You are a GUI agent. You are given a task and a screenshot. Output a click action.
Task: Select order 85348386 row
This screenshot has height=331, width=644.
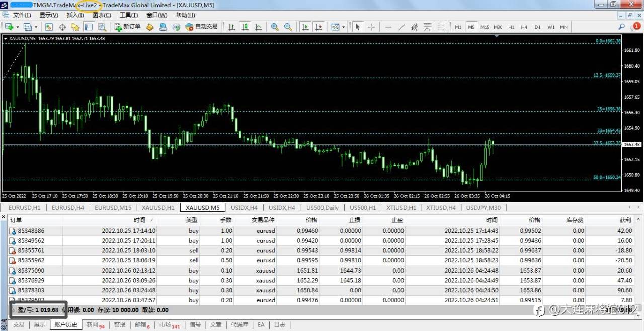(321, 231)
